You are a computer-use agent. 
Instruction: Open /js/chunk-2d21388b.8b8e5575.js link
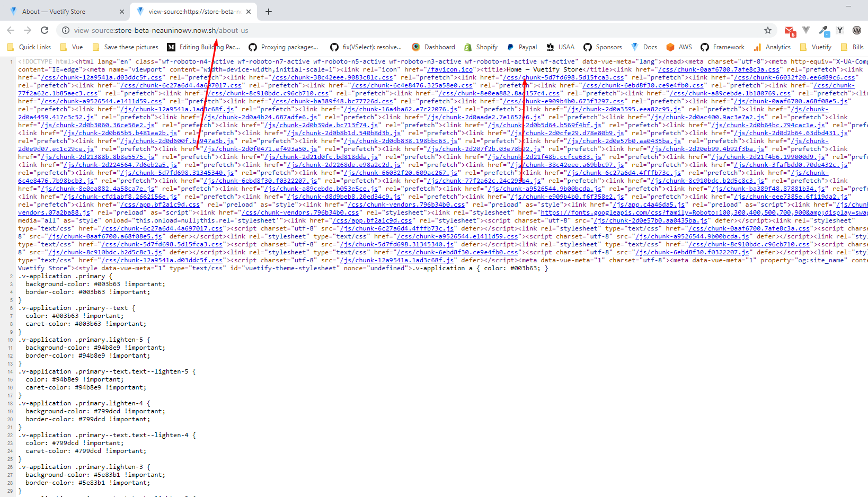click(x=98, y=157)
